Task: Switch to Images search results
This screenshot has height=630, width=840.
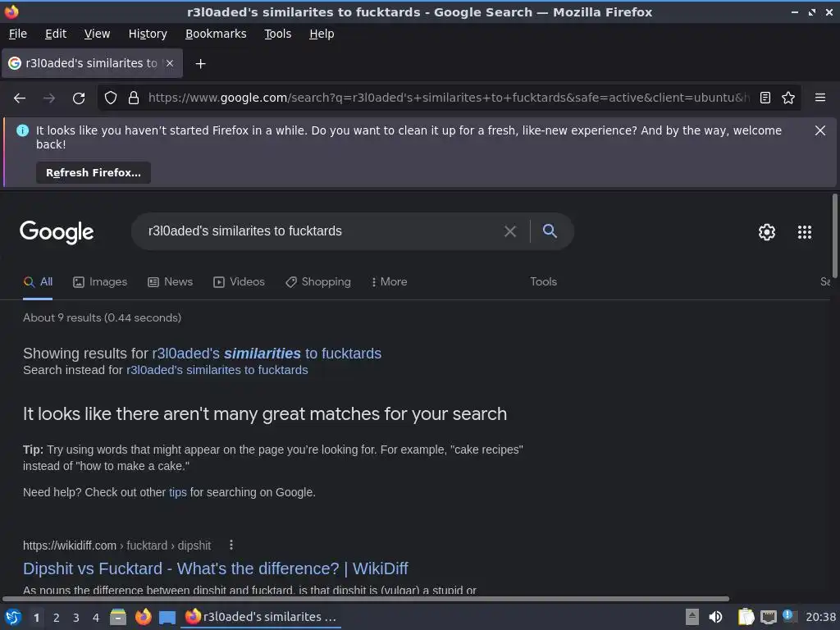Action: pyautogui.click(x=100, y=282)
